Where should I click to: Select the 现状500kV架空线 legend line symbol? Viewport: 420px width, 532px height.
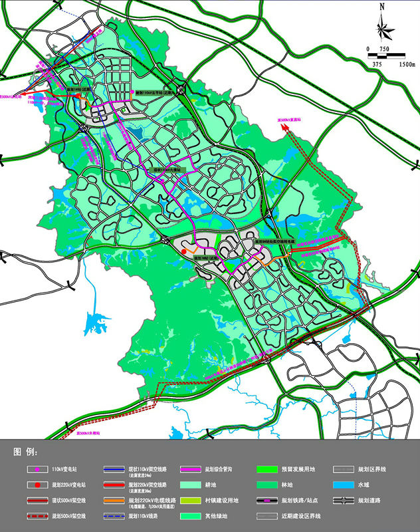click(38, 500)
